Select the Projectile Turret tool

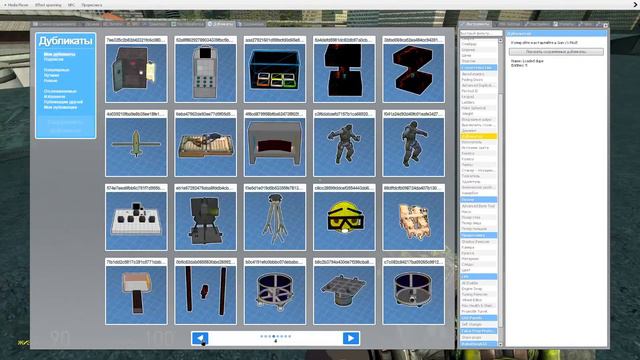pos(478,311)
